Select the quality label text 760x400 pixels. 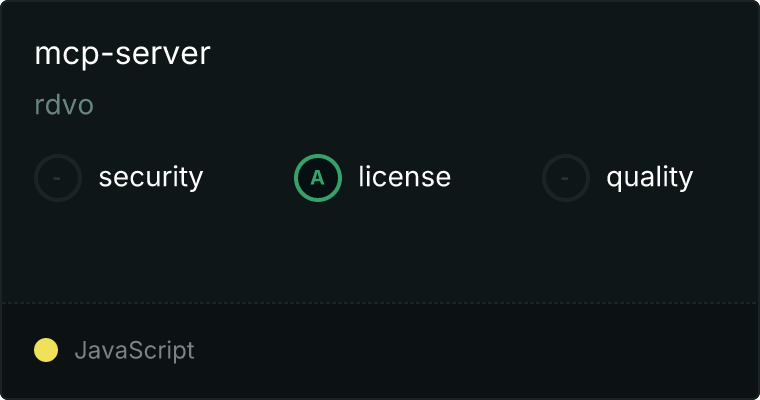coord(649,177)
